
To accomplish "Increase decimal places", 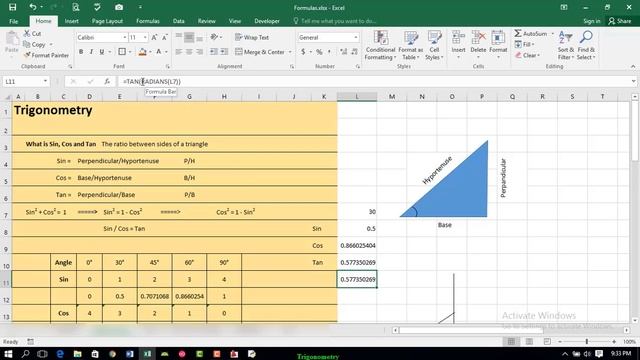I will (x=344, y=52).
